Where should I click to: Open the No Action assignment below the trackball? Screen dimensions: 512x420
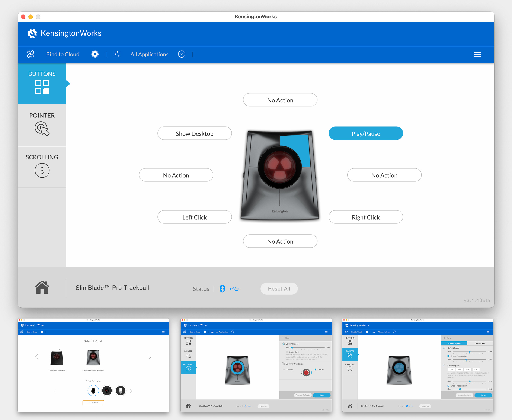tap(280, 241)
